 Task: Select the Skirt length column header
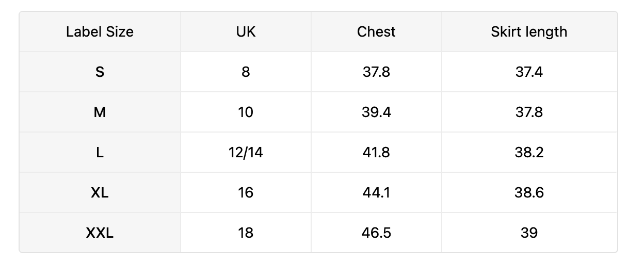[x=529, y=31]
